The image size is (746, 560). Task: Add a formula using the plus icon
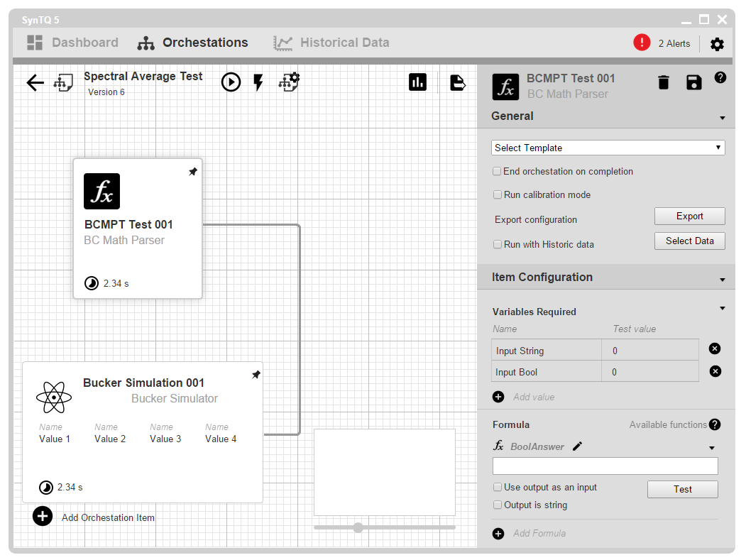click(x=498, y=534)
